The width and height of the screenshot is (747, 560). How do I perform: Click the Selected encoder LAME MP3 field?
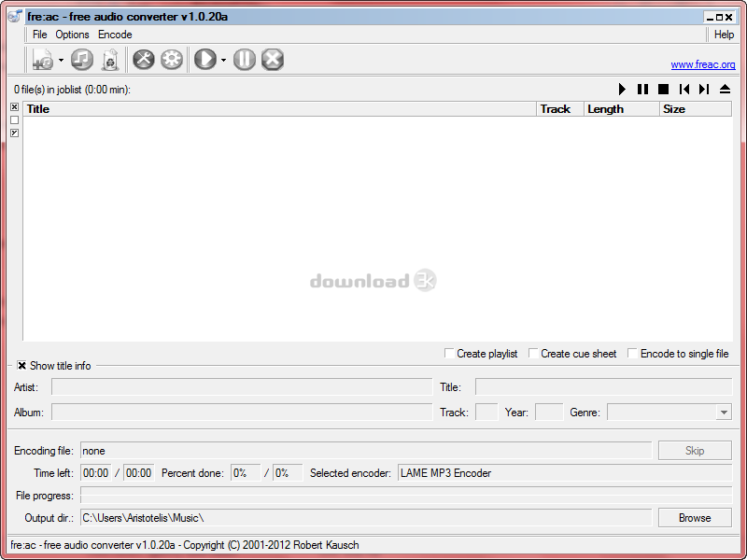(565, 473)
